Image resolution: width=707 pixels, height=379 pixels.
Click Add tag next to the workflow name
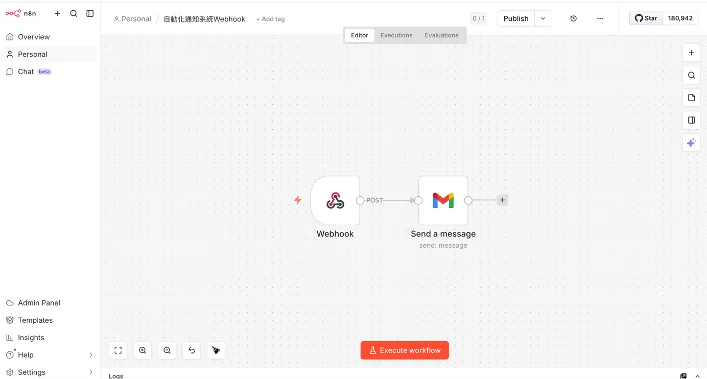271,19
